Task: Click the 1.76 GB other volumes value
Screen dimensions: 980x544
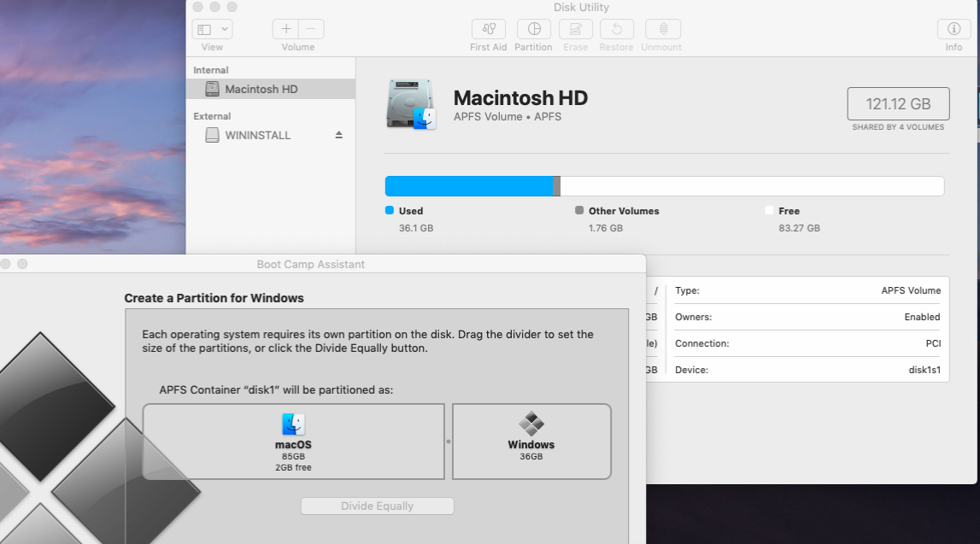Action: pos(606,228)
